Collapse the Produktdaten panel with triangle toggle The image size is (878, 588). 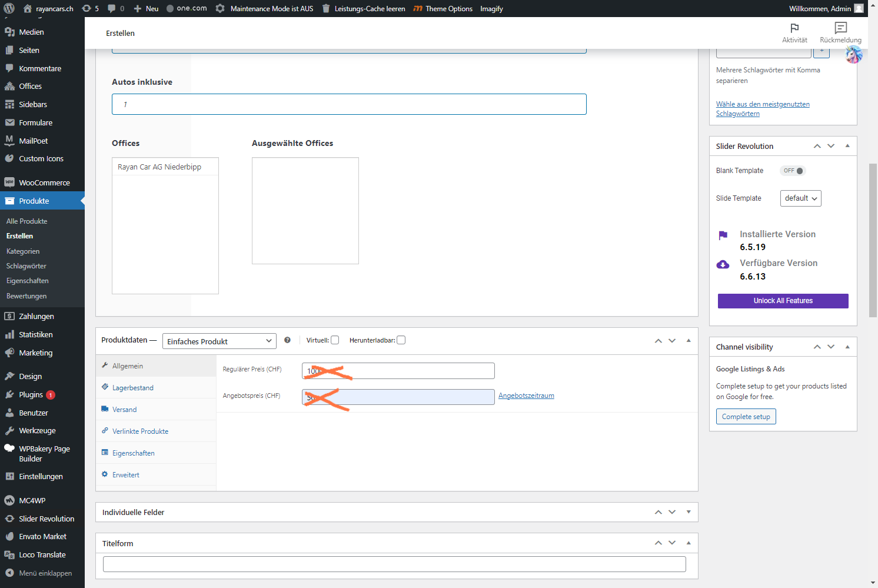point(689,341)
